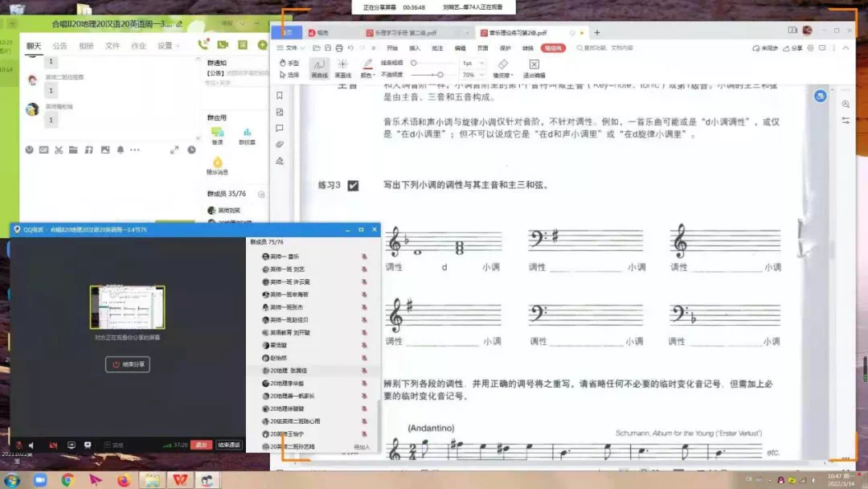
Task: Start a QQ group video call
Action: (223, 45)
